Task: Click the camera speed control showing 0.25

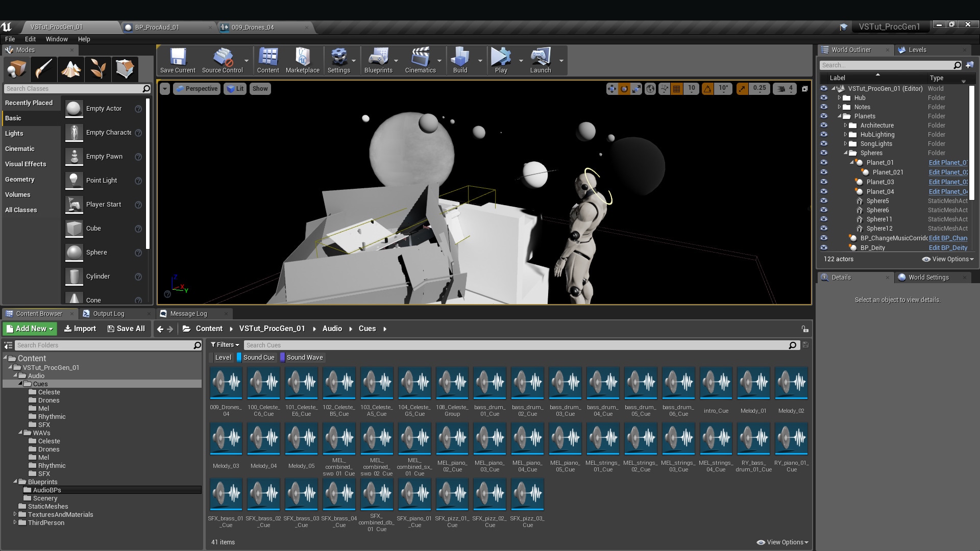Action: (760, 88)
